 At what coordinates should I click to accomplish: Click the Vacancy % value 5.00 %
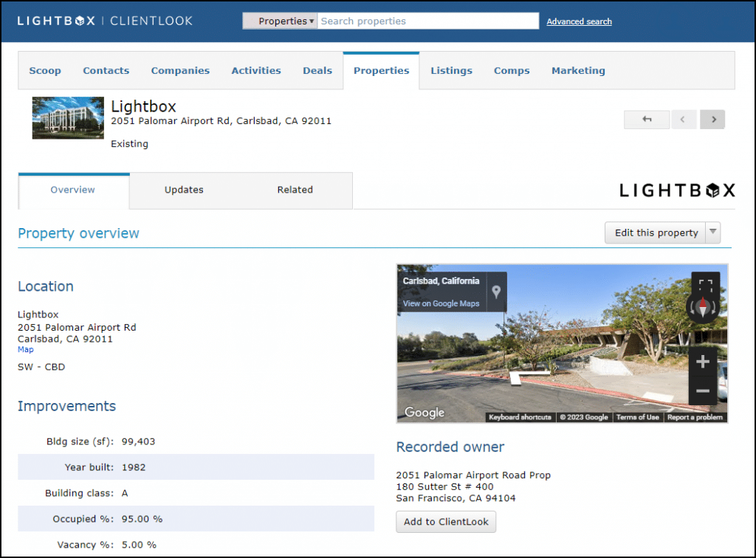click(139, 545)
